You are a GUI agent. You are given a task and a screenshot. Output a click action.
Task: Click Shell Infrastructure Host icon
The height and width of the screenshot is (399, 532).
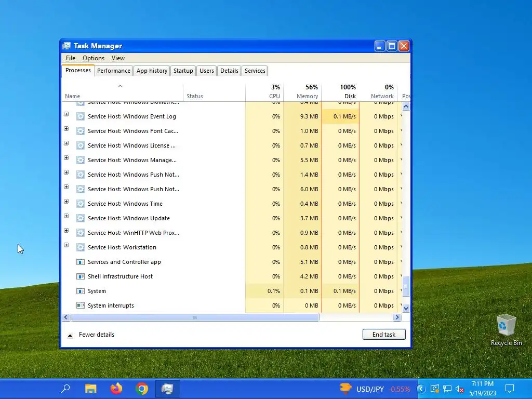[x=81, y=276]
